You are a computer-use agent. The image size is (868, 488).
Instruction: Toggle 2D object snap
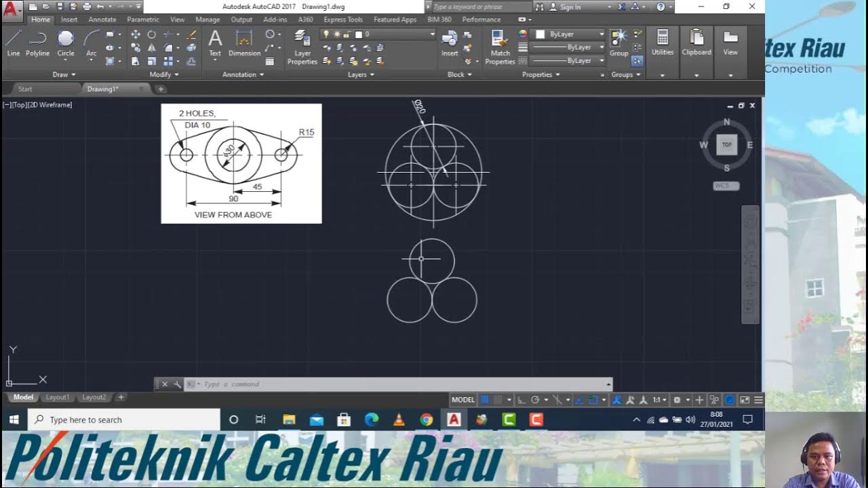pos(593,400)
